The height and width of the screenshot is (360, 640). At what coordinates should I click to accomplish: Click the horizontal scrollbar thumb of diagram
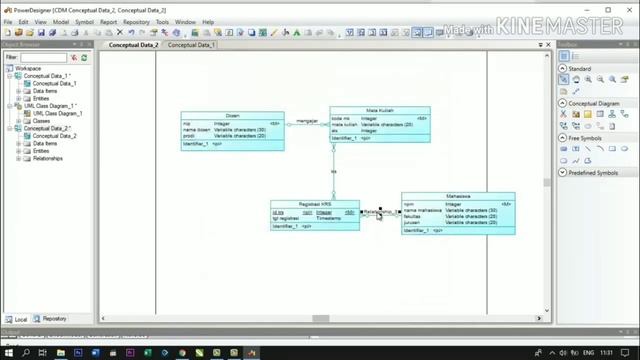321,318
